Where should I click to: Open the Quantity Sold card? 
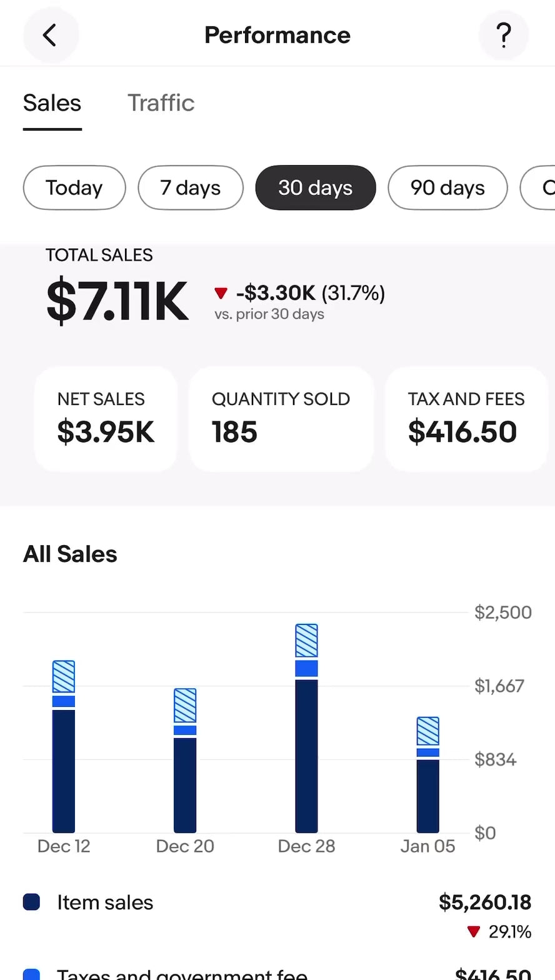281,418
